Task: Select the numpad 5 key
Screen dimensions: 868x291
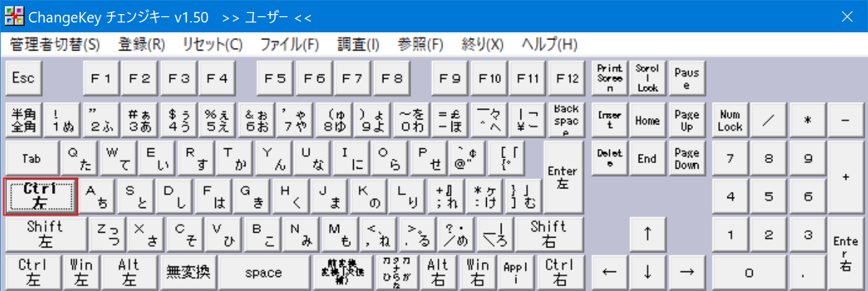Action: tap(769, 195)
